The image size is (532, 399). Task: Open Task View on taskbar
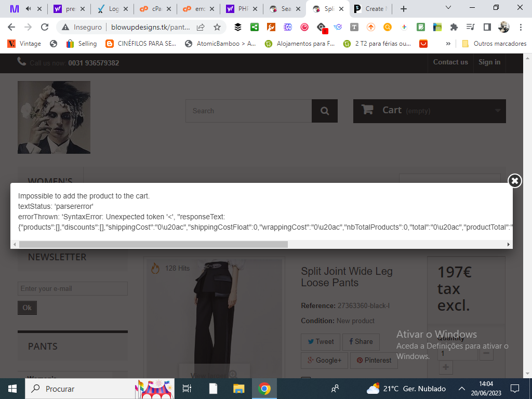click(x=187, y=389)
